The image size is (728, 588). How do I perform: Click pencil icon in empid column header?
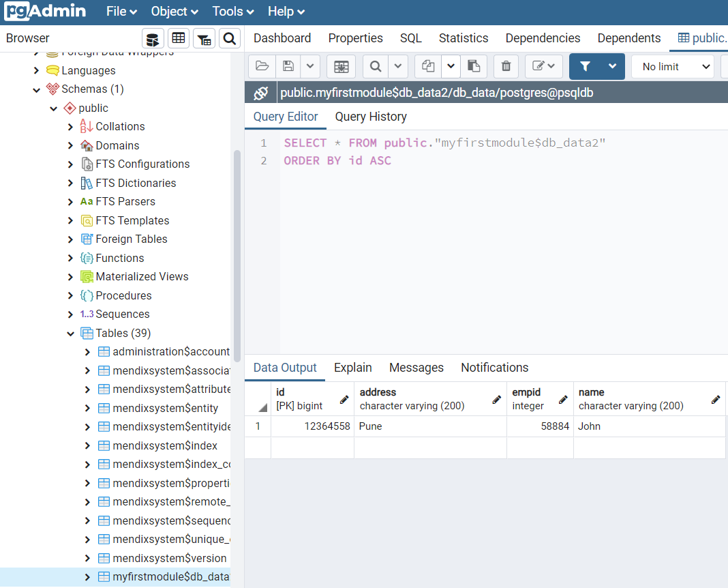(x=563, y=400)
